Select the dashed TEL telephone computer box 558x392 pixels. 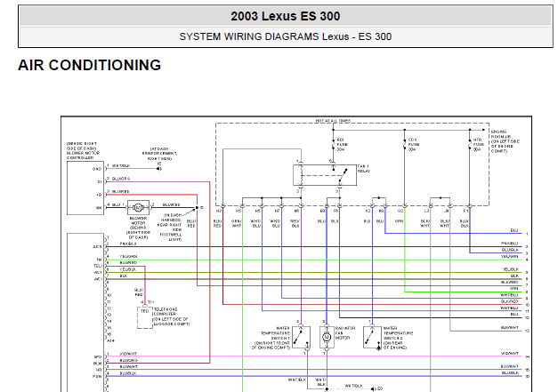click(x=145, y=317)
